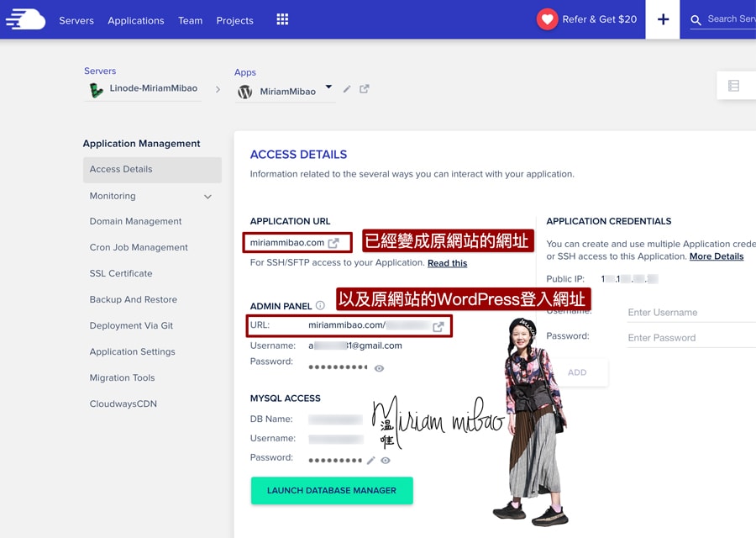
Task: Click the Public IP value
Action: point(629,279)
